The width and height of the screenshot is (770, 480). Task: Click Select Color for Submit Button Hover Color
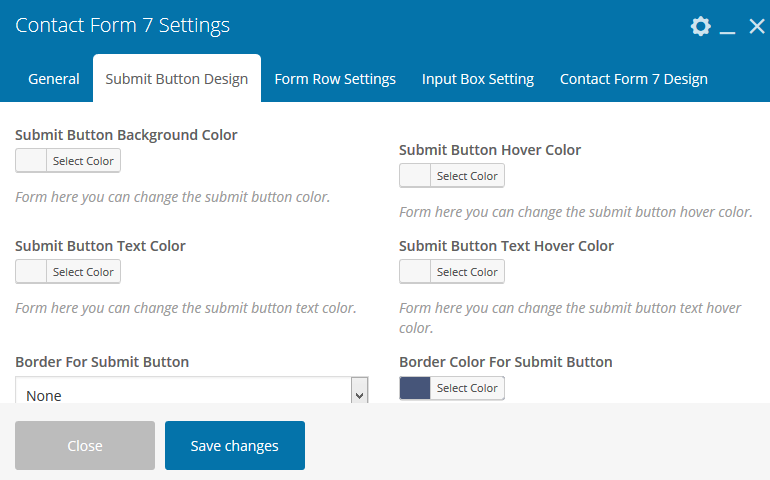point(467,176)
